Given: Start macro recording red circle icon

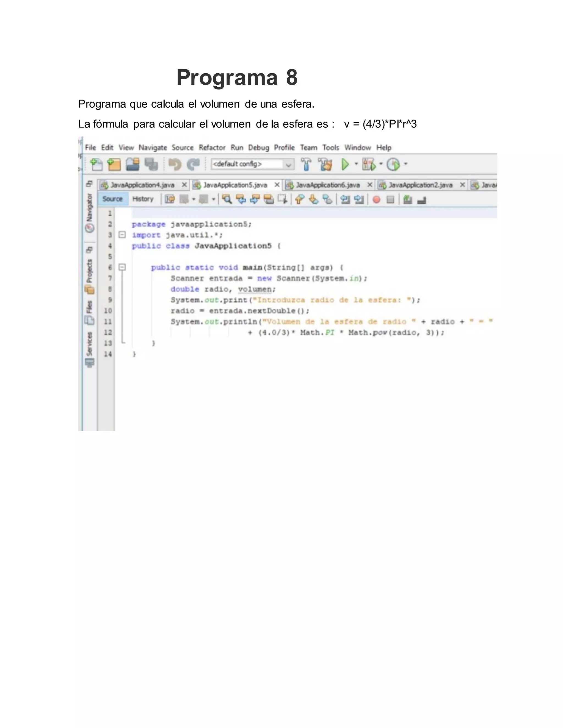Looking at the screenshot, I should (376, 200).
